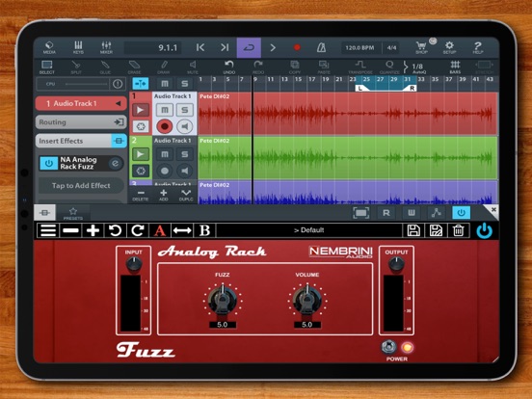This screenshot has height=399, width=532.
Task: Redo the last action
Action: [258, 67]
